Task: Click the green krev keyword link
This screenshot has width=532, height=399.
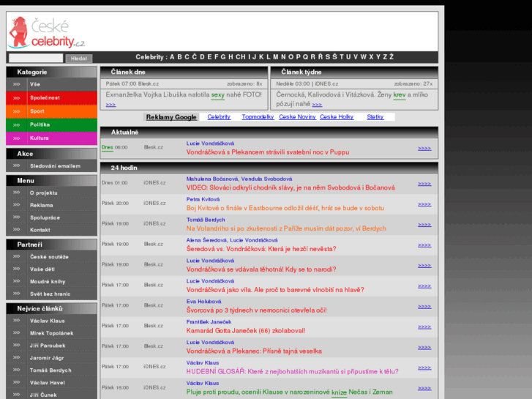Action: 400,95
